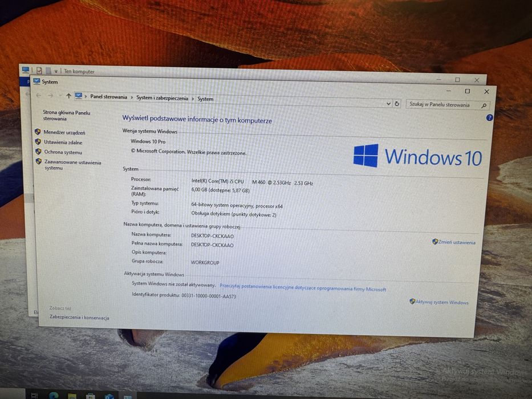The image size is (532, 399).
Task: Open Ochrona systemu link
Action: pos(63,152)
